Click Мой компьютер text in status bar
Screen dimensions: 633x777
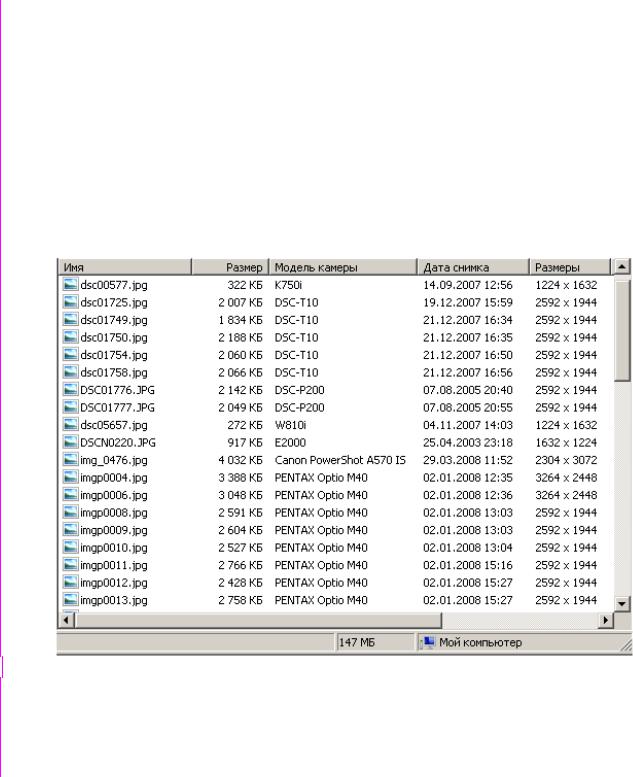pyautogui.click(x=480, y=642)
